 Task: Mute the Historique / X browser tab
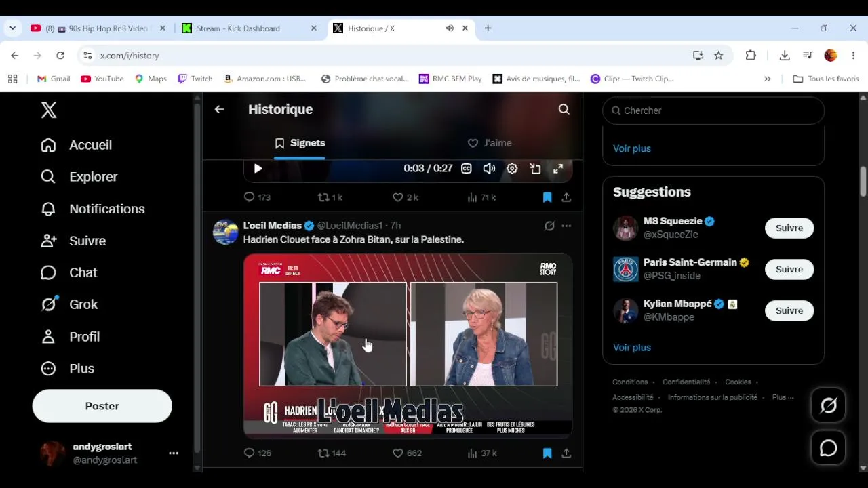450,28
